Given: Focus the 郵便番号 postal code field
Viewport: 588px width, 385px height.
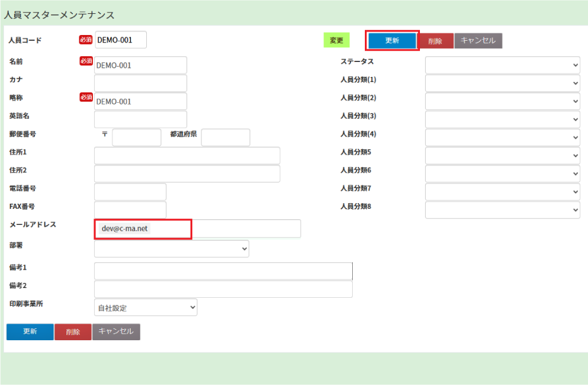Looking at the screenshot, I should point(137,138).
